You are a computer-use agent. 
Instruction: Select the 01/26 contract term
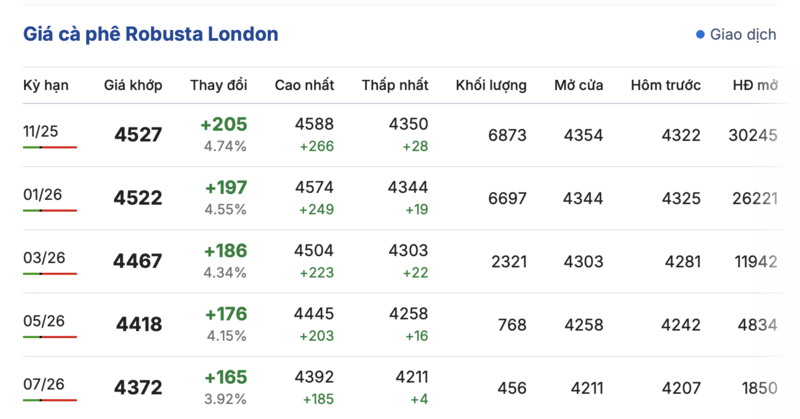tap(42, 194)
